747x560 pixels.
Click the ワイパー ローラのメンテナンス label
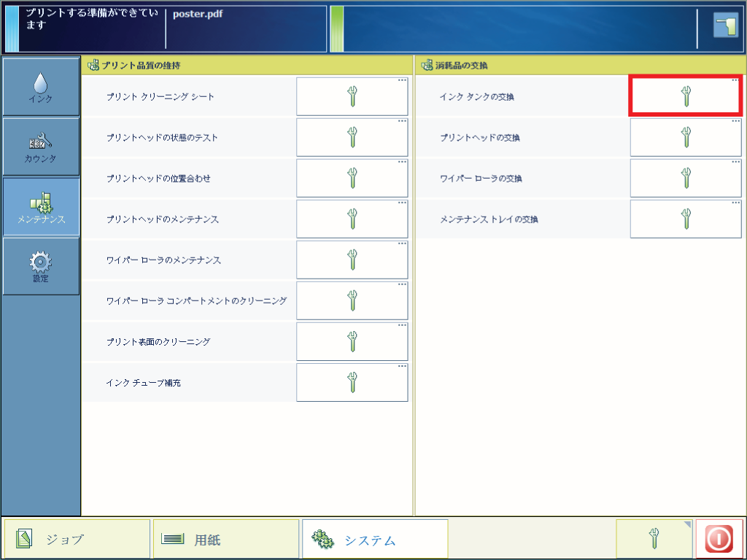(x=163, y=260)
